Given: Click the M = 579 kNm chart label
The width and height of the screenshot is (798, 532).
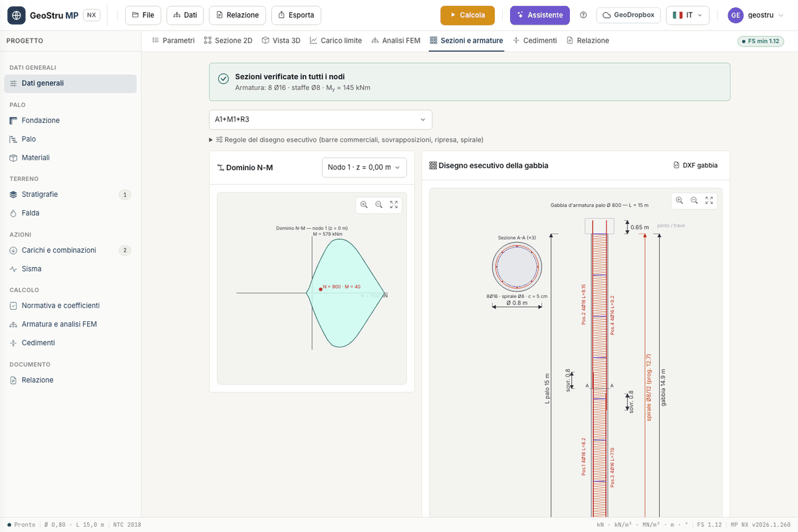Looking at the screenshot, I should (327, 234).
